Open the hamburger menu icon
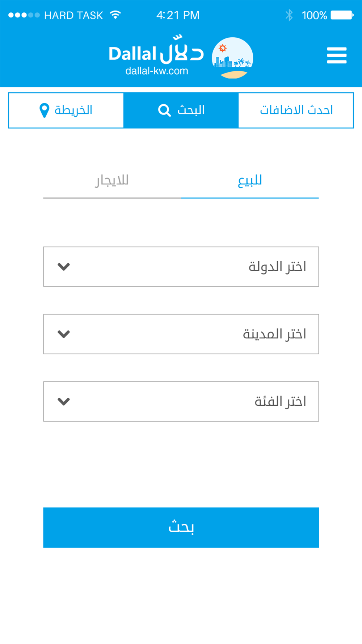 tap(337, 55)
